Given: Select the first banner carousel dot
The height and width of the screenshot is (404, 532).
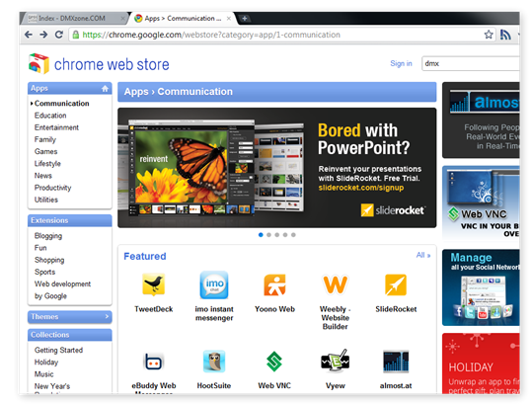Looking at the screenshot, I should click(261, 234).
